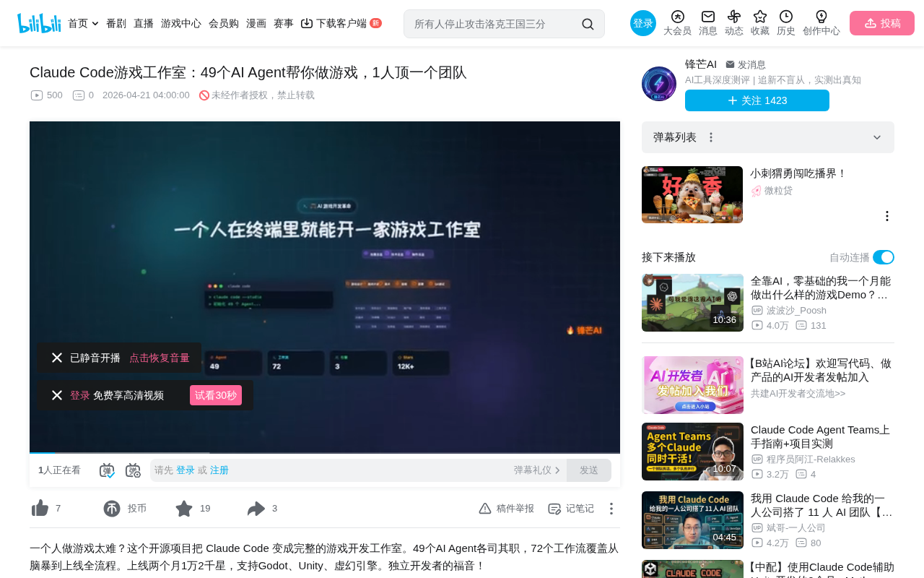Click the 发送 danmaku button
Image resolution: width=924 pixels, height=578 pixels.
589,470
